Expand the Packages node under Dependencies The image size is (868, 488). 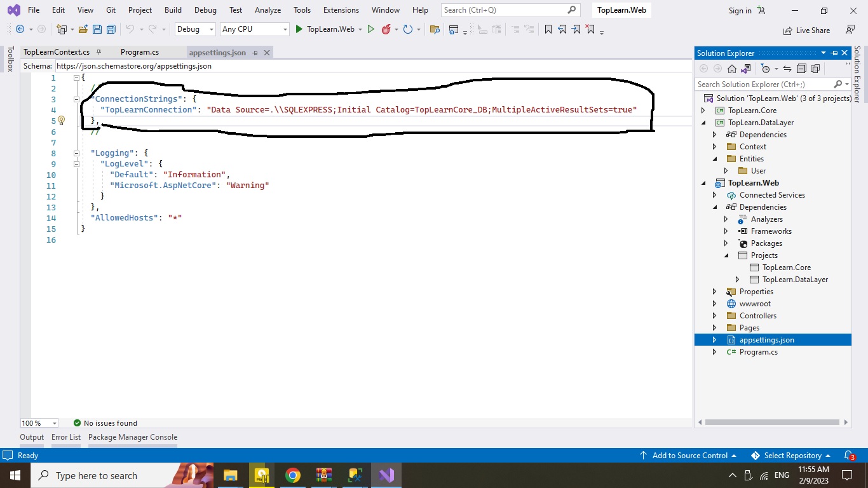(726, 243)
